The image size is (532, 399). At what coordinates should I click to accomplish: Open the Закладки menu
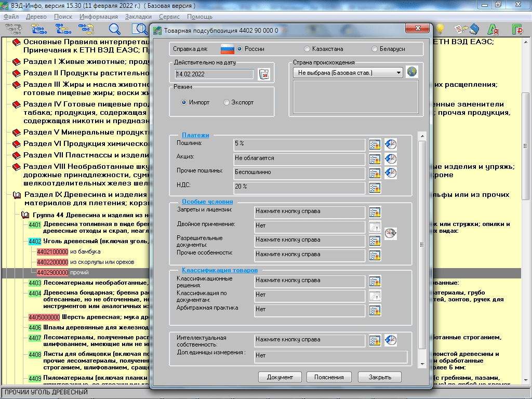coord(138,17)
